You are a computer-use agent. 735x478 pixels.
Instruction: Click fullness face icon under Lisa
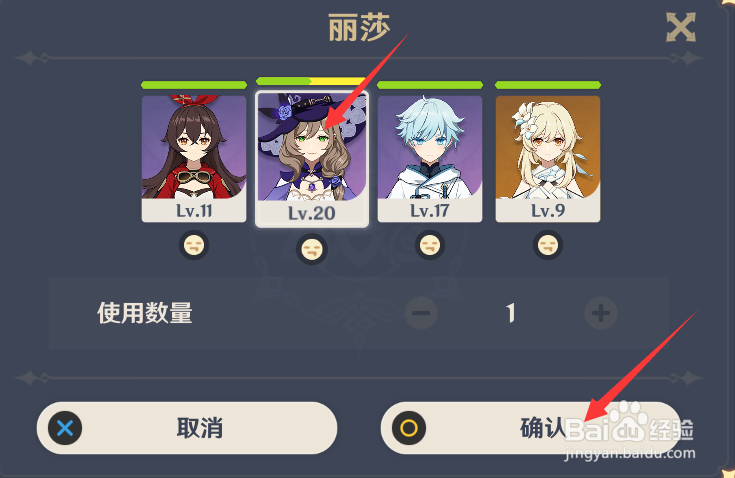tap(312, 249)
